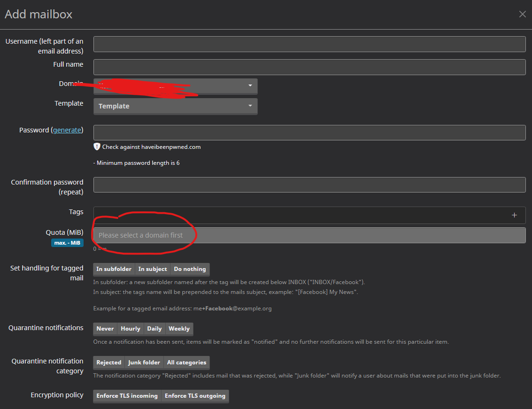Click into the Password field
Image resolution: width=532 pixels, height=409 pixels.
pos(309,132)
